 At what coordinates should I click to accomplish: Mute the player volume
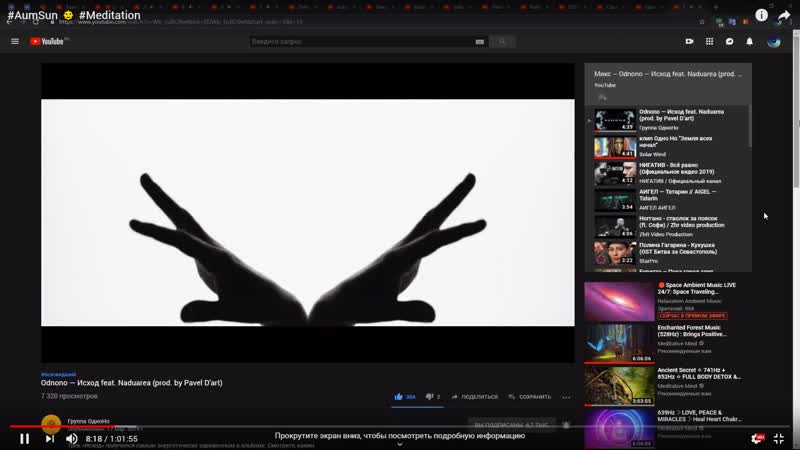(x=72, y=439)
